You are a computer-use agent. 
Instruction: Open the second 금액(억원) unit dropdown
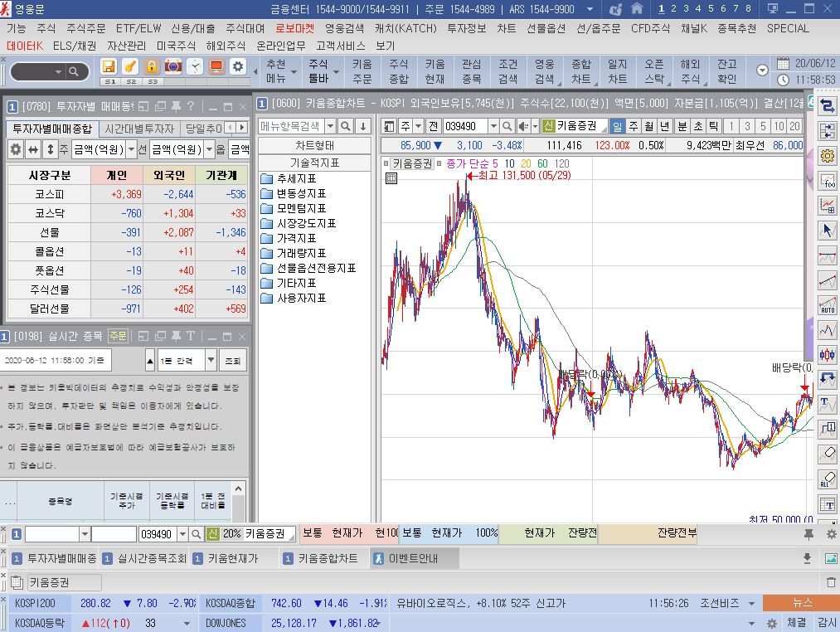(210, 149)
